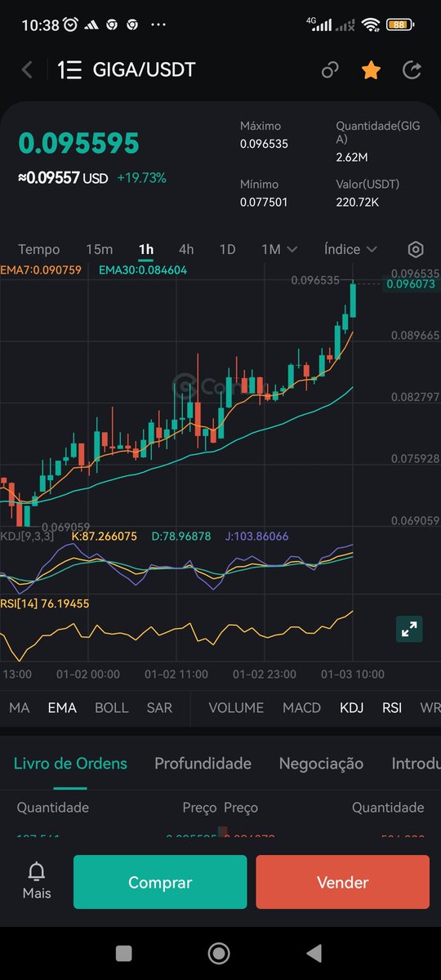Viewport: 441px width, 980px height.
Task: Tap the Android home circle button
Action: tap(219, 952)
